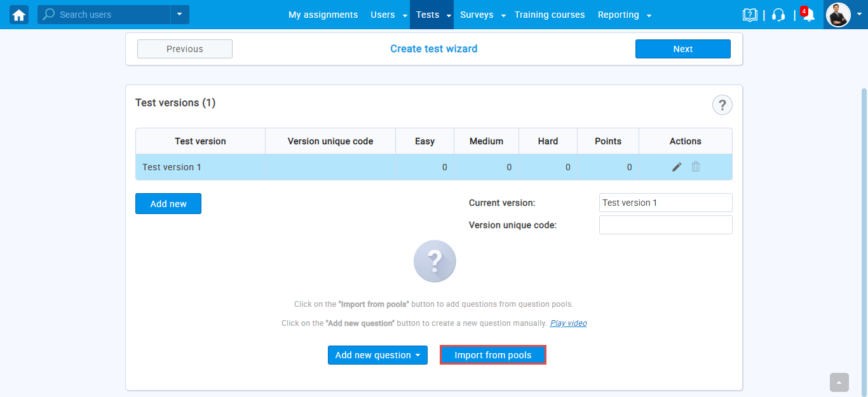The image size is (868, 397).
Task: Open the user profile avatar
Action: coord(837,15)
